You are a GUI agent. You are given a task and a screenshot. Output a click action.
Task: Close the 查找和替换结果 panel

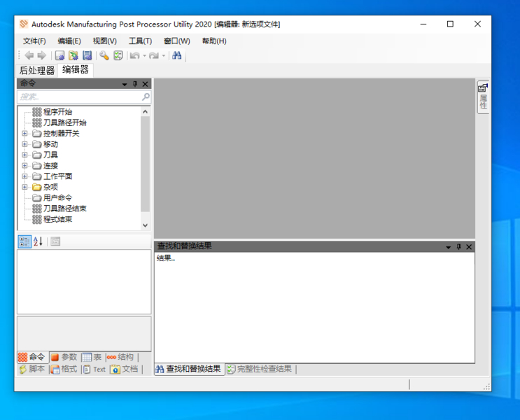469,247
